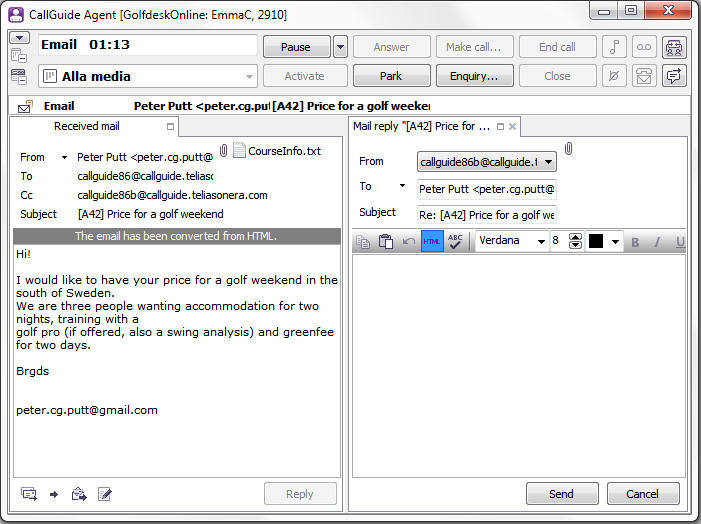Run spell check in the reply editor
The height and width of the screenshot is (524, 701).
click(456, 241)
